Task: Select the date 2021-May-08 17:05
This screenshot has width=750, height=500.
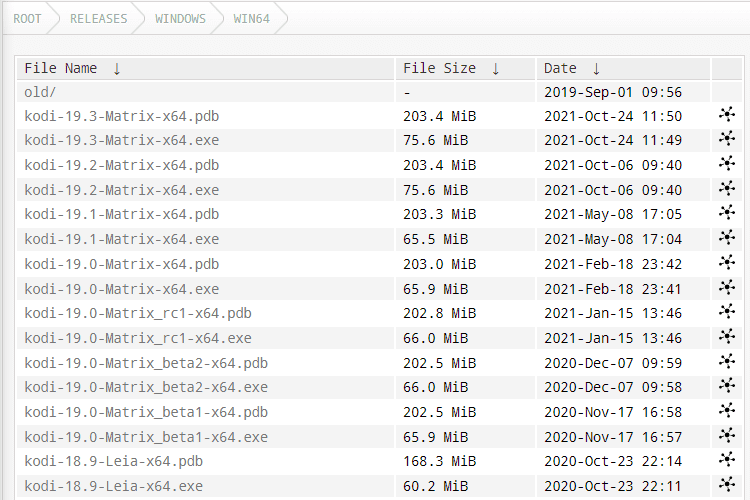Action: point(613,214)
